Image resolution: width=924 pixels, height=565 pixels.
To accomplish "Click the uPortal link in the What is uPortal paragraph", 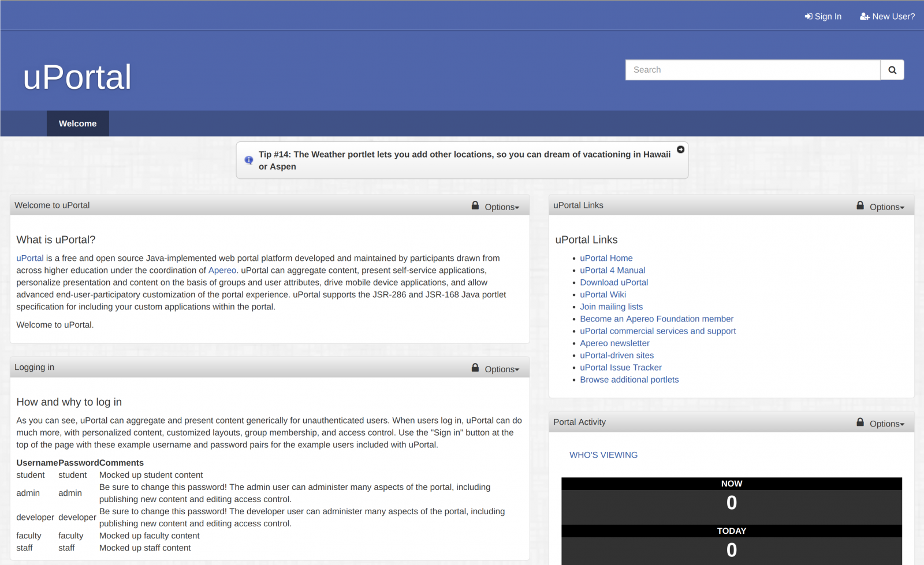I will coord(30,258).
